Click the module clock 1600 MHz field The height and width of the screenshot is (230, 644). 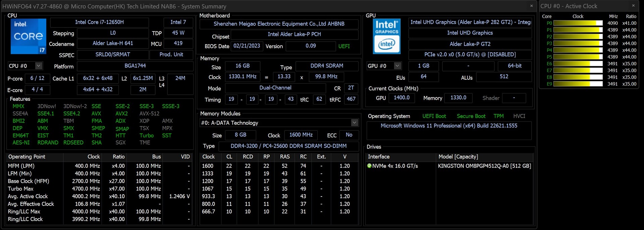301,135
